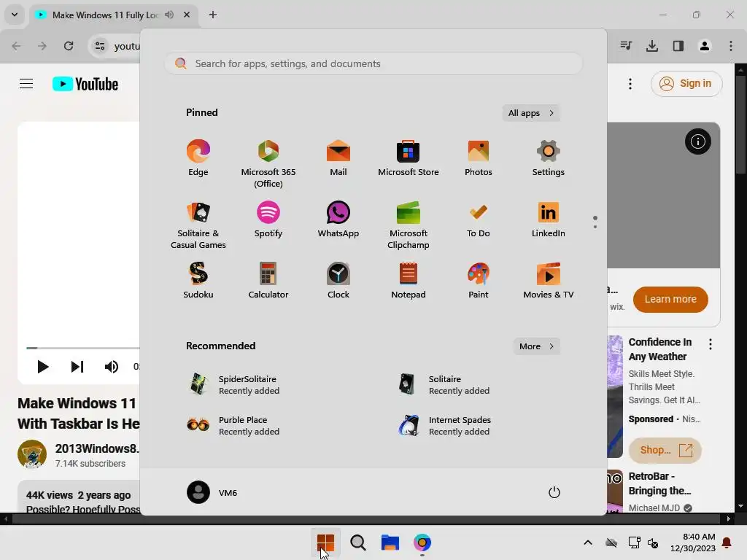The image size is (747, 560).
Task: Open Microsoft Store from pinned apps
Action: [409, 158]
